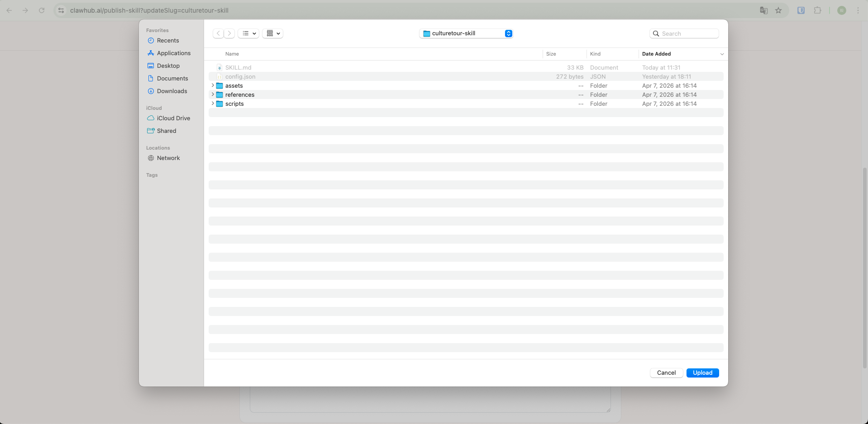Viewport: 868px width, 424px height.
Task: Click the Downloads sidebar icon
Action: click(151, 91)
